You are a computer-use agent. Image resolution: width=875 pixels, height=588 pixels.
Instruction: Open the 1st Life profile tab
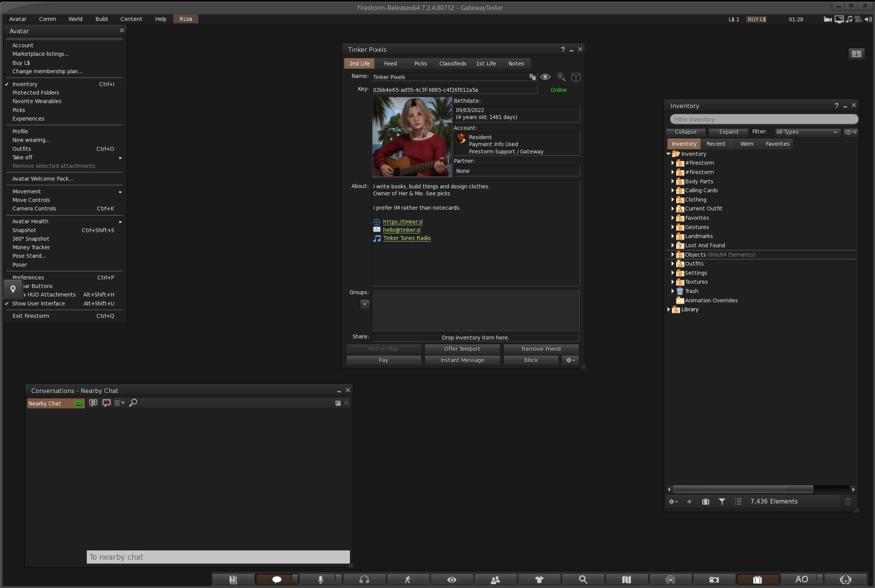click(486, 64)
